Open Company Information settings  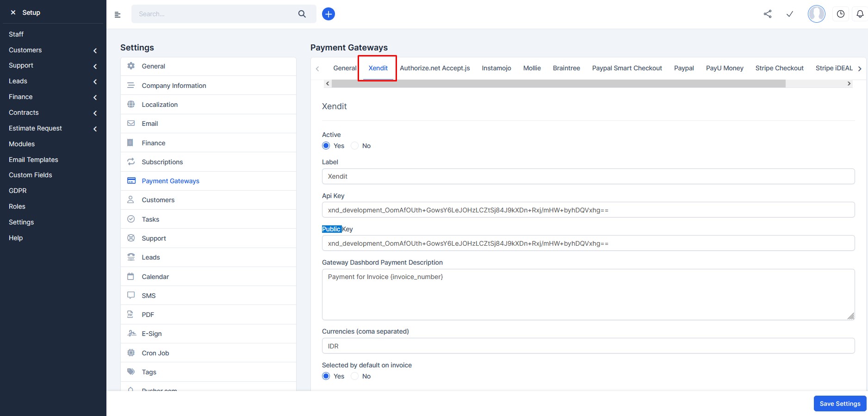click(x=174, y=86)
